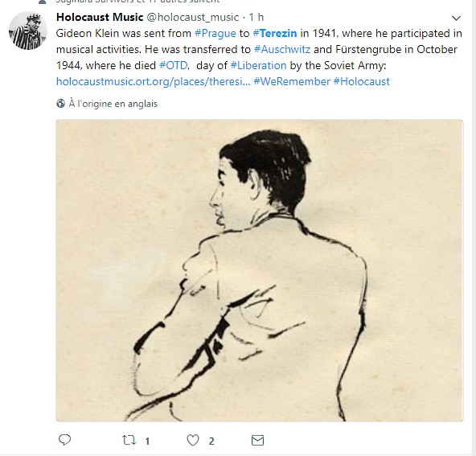Open the #Auschwitz hashtag
The height and width of the screenshot is (456, 476).
click(x=282, y=49)
